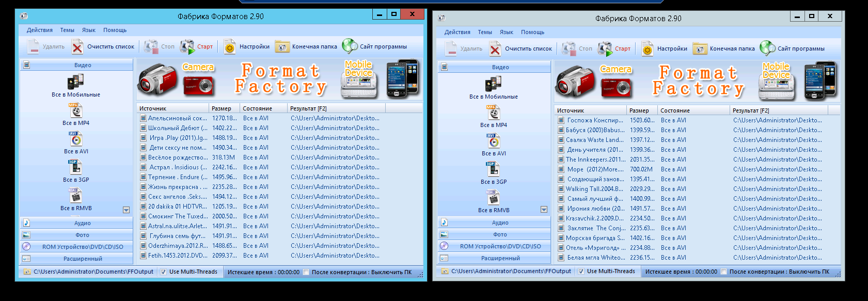
Task: Click Очистить список in right window
Action: (521, 49)
